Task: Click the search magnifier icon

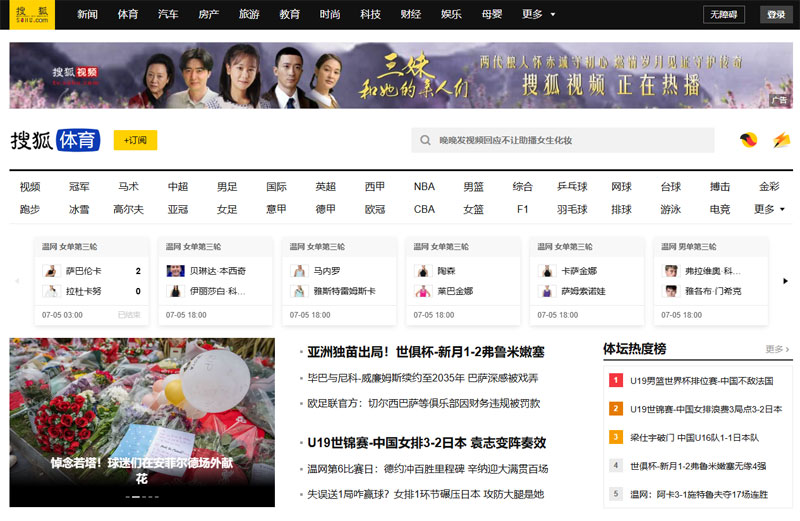Action: [425, 140]
